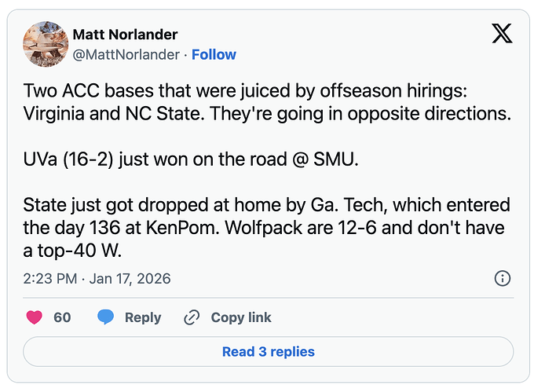Click the blue reply speech bubble icon
Screen dimensions: 534x392
pos(106,317)
